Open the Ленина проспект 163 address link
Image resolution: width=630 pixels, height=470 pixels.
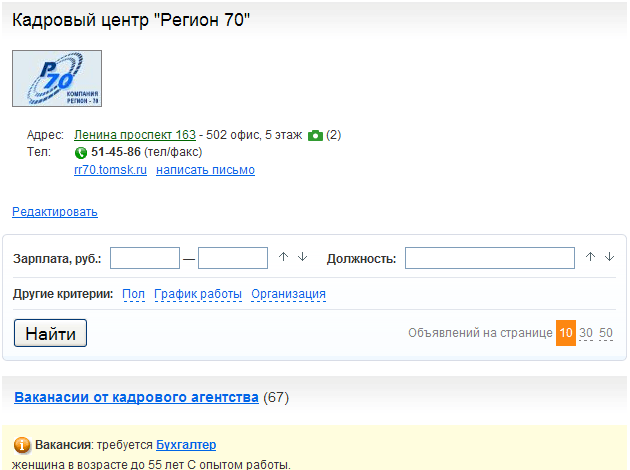[135, 135]
